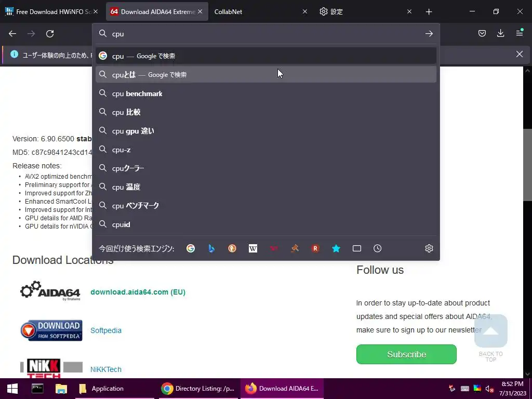The width and height of the screenshot is (532, 399).
Task: Search once with Rakuten engine icon
Action: (x=315, y=248)
